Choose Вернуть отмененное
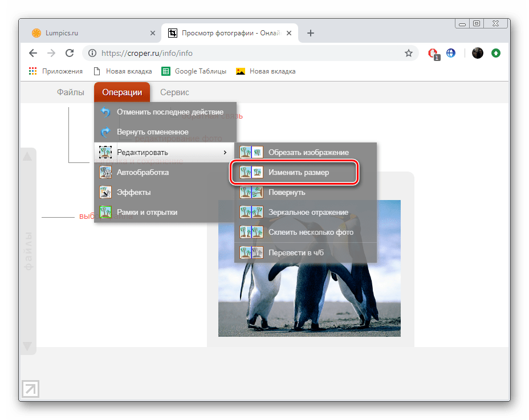Screen dimensions: 529x420 pos(165,132)
